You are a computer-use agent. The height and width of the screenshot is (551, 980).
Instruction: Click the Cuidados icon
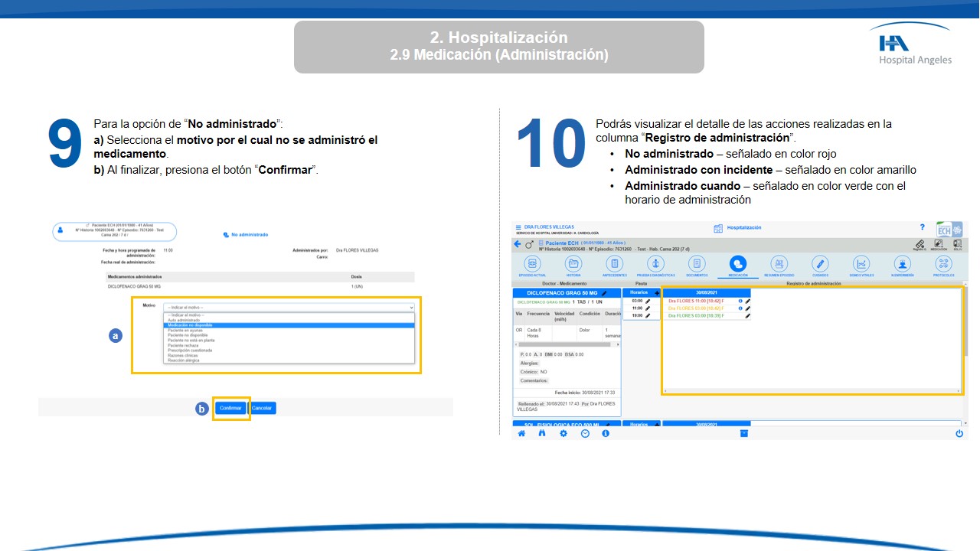pyautogui.click(x=820, y=264)
